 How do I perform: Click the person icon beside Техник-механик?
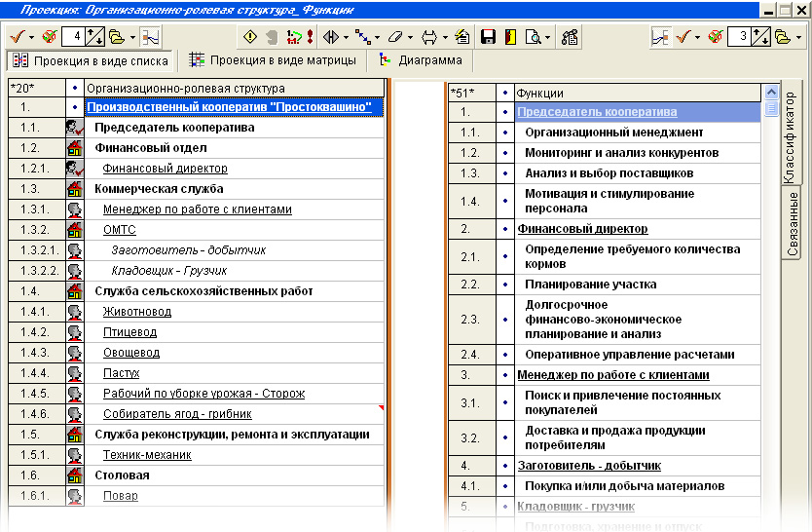(75, 455)
